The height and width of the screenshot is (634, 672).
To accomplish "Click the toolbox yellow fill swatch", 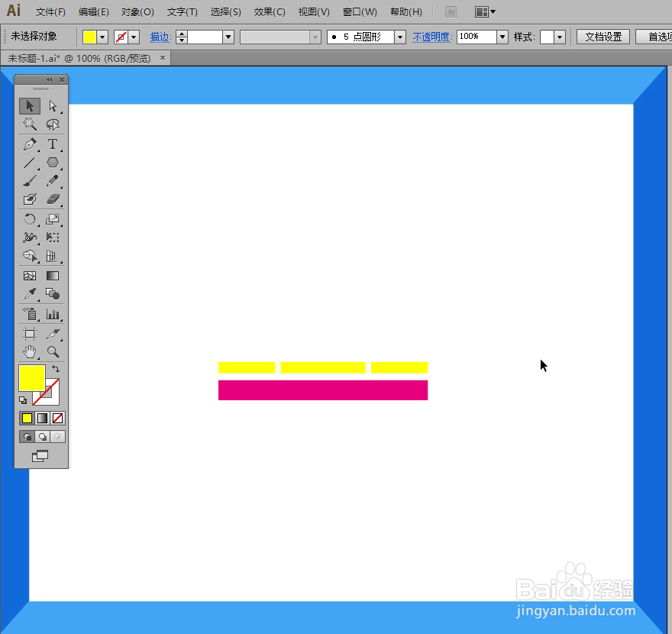I will pyautogui.click(x=32, y=377).
